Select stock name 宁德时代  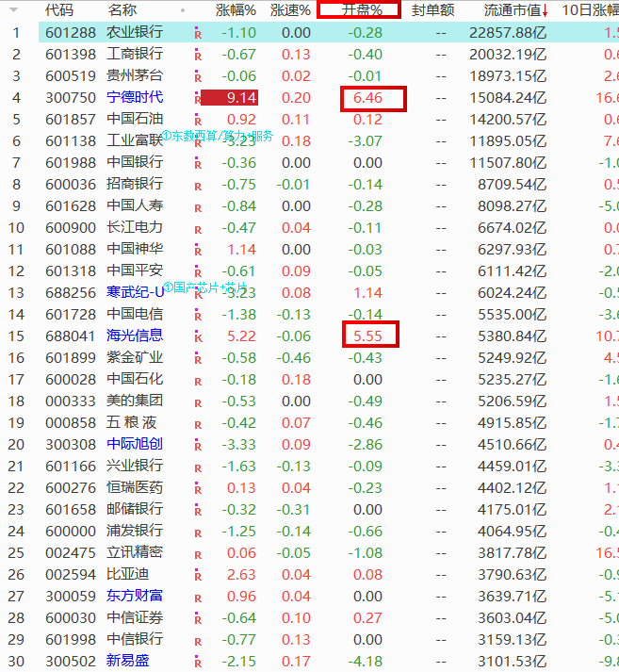click(135, 97)
